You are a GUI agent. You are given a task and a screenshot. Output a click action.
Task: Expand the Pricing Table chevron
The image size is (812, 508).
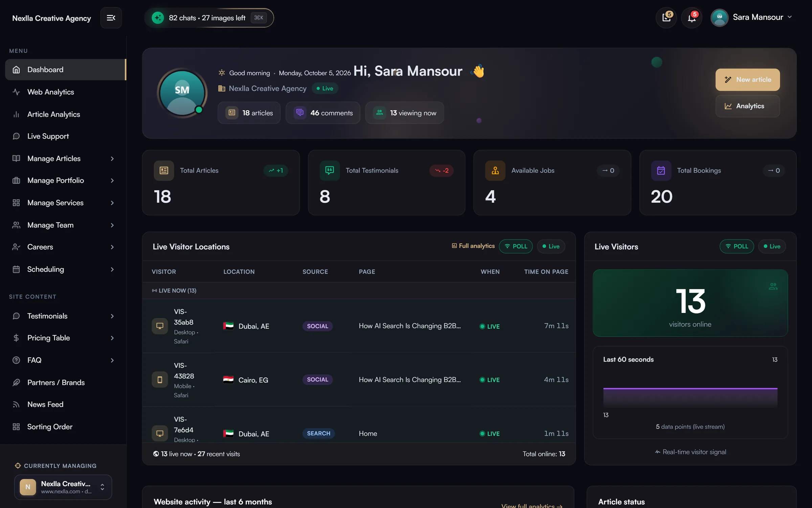(x=112, y=338)
